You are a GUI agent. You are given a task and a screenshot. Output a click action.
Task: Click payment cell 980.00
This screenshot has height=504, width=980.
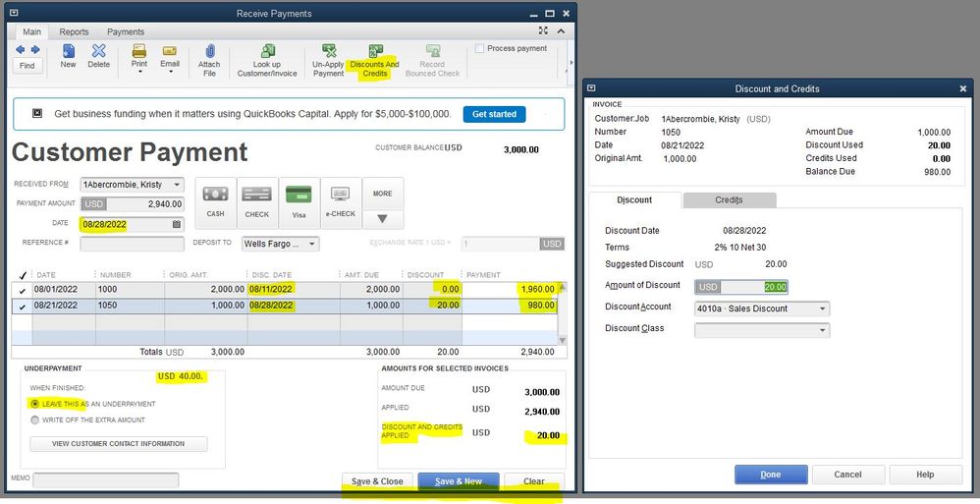coord(510,306)
